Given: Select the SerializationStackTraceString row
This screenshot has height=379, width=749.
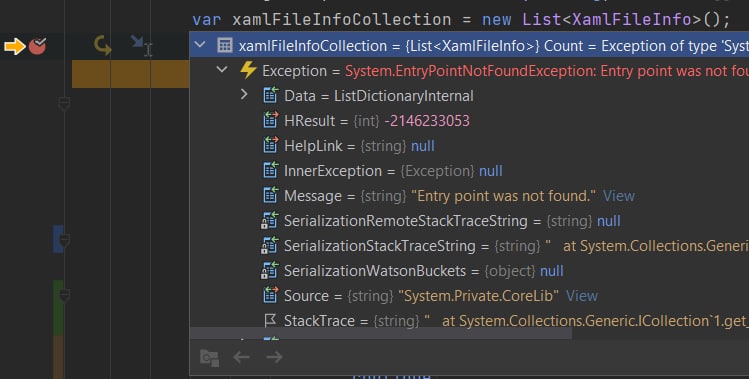Looking at the screenshot, I should (x=469, y=246).
